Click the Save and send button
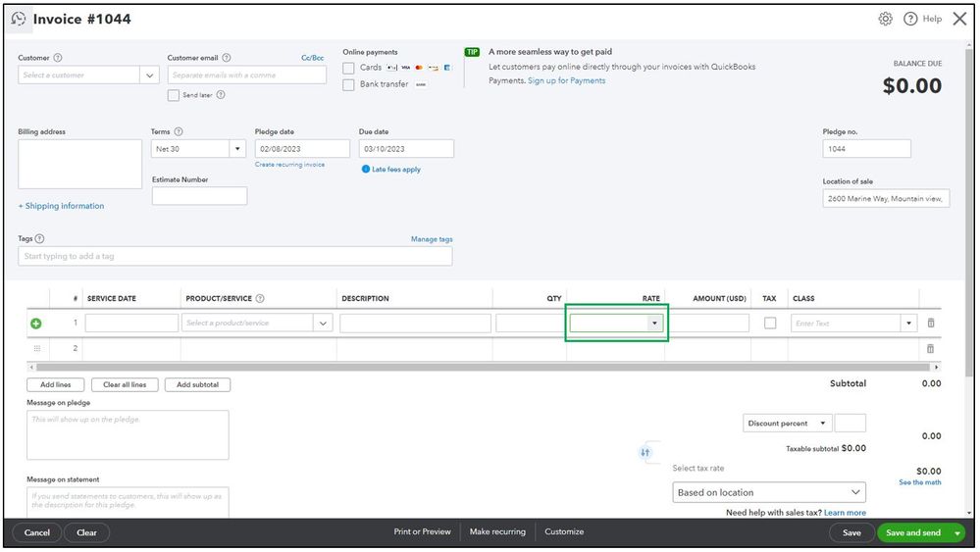980x552 pixels. coord(913,532)
